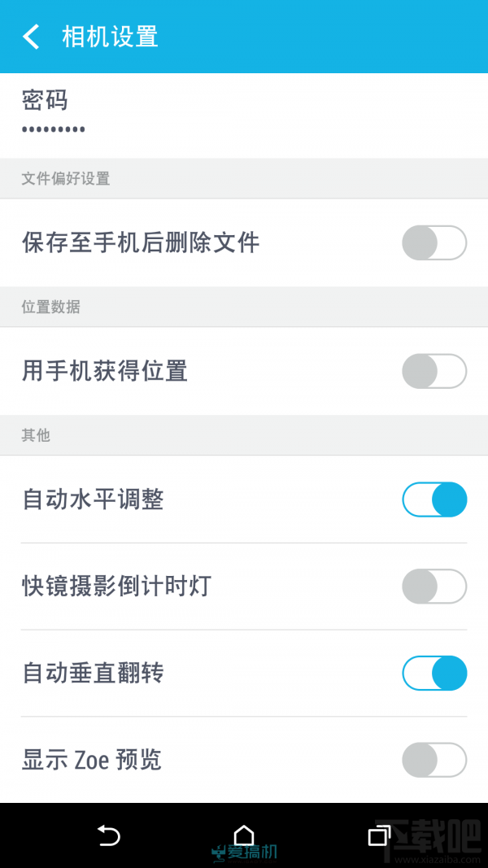The width and height of the screenshot is (488, 868).
Task: Enable 保存至手机后删除文件 switch
Action: tap(434, 243)
